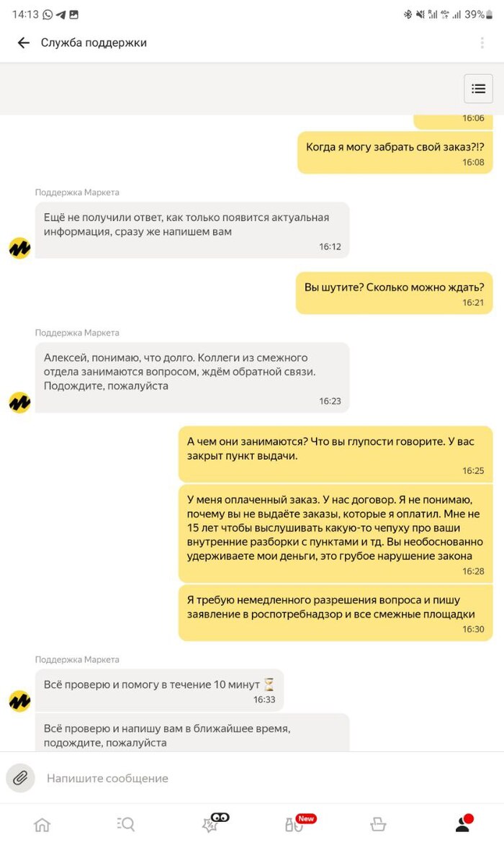The width and height of the screenshot is (504, 845).
Task: Go to the Home tab icon
Action: (x=42, y=824)
